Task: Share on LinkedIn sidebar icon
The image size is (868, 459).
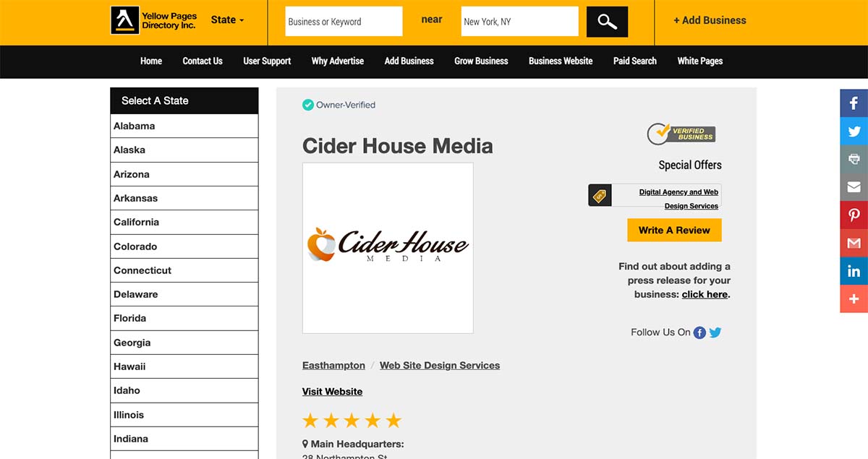Action: [854, 271]
